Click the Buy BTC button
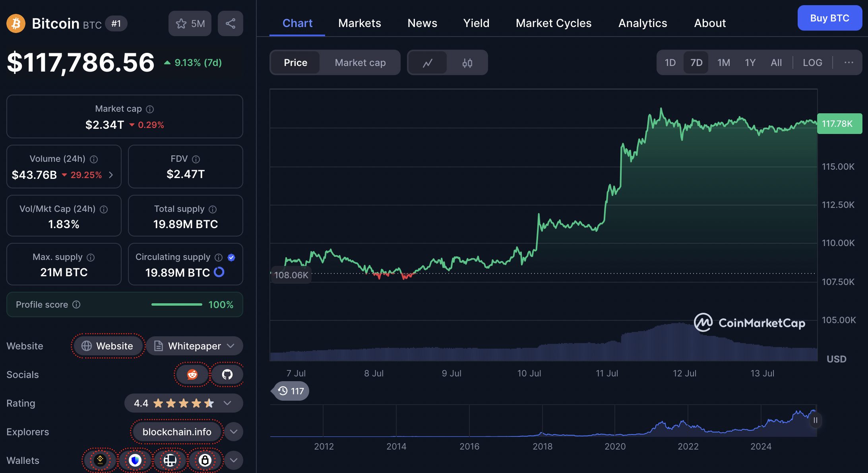Screen dimensions: 868x473 point(829,18)
